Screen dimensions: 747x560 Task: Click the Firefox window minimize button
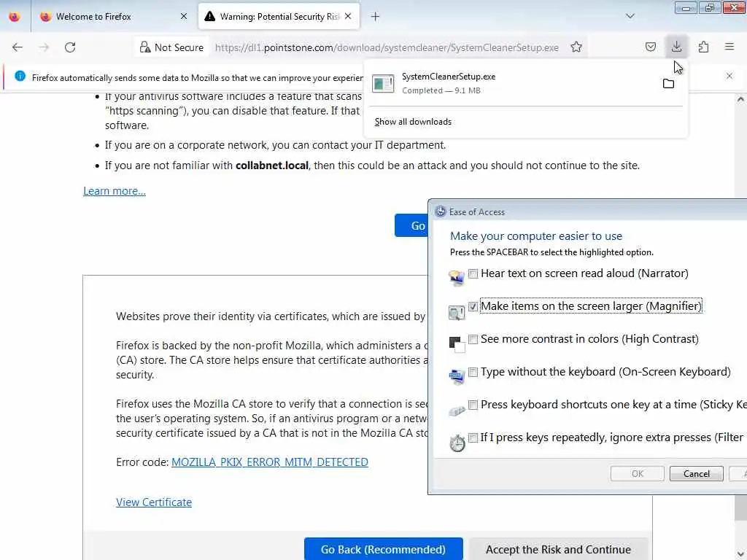686,8
